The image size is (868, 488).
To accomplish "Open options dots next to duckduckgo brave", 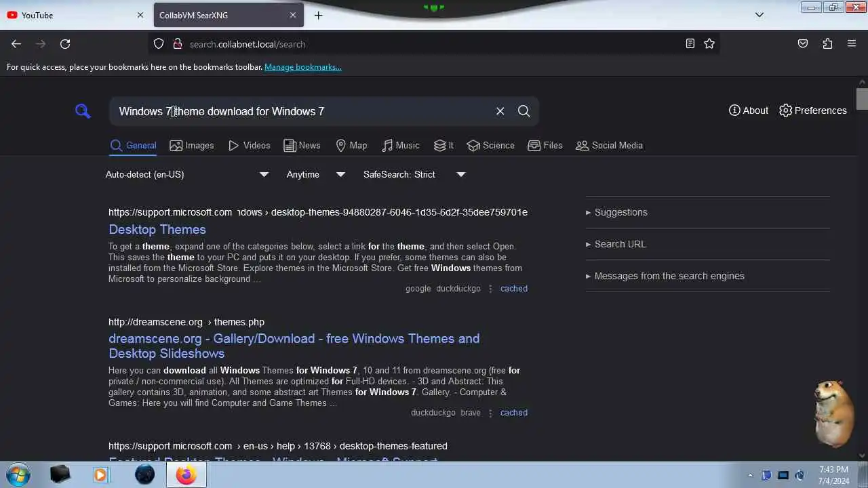I will pyautogui.click(x=490, y=413).
